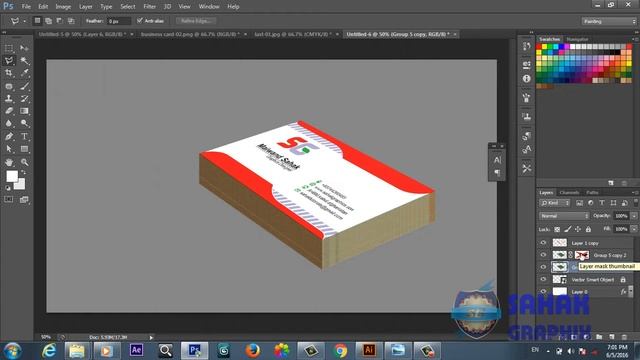Select the Hand tool
Screen dimensions: 640x360
click(9, 162)
